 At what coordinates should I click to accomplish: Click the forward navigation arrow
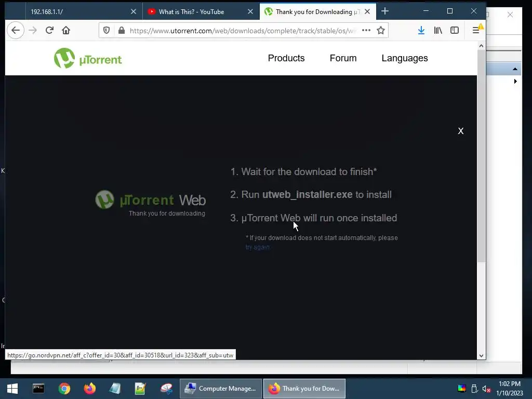[x=33, y=30]
